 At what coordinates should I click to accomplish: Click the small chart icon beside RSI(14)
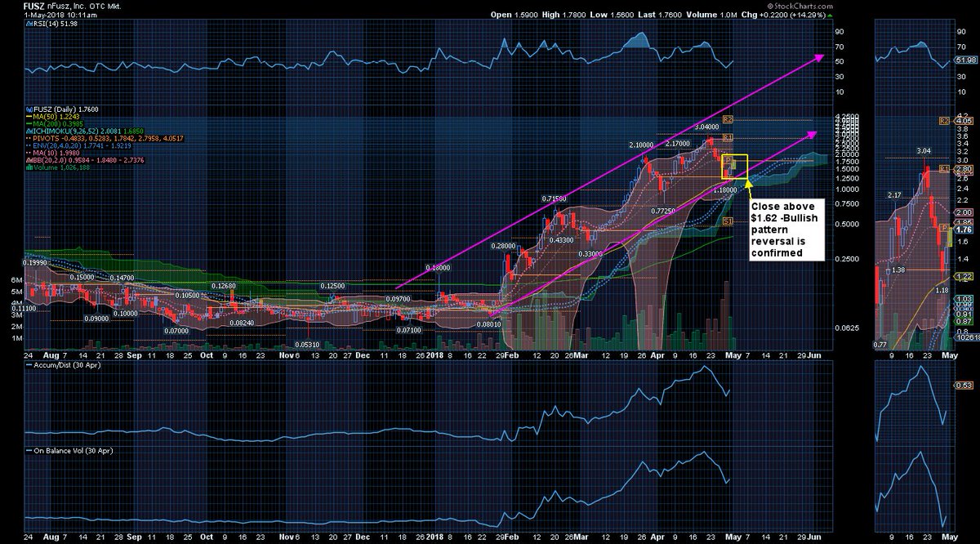click(28, 25)
